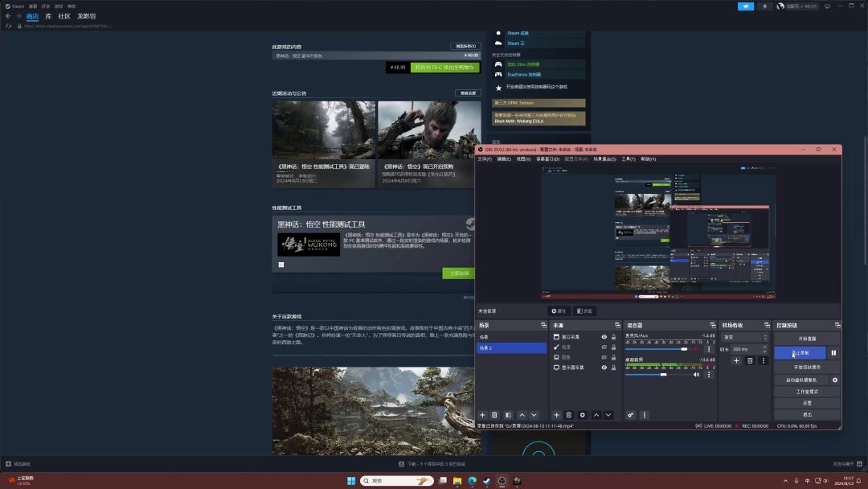Open Microsoft Edge from taskbar
Screen dimensions: 868x489
pos(473,481)
